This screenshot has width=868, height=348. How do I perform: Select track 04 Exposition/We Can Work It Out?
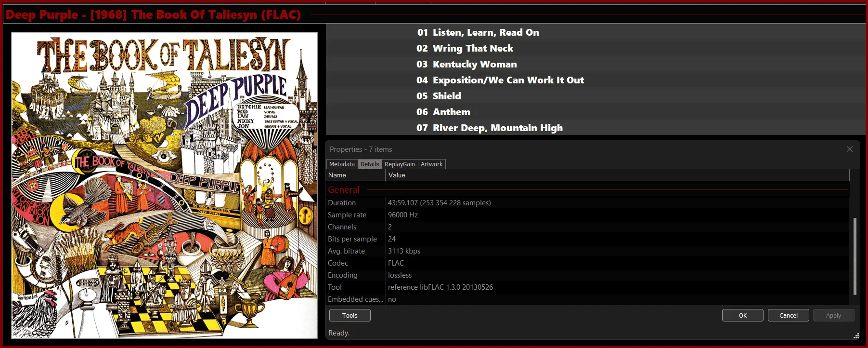[x=596, y=80]
